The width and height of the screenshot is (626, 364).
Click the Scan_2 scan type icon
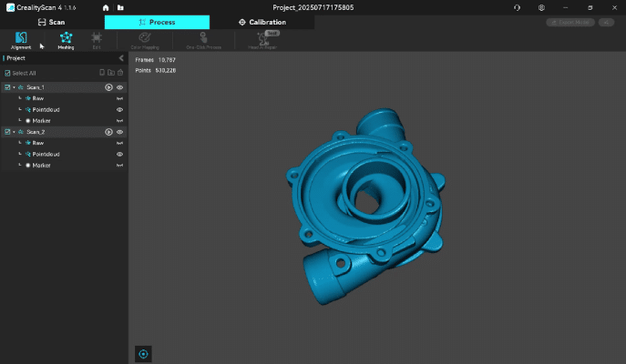pyautogui.click(x=21, y=132)
